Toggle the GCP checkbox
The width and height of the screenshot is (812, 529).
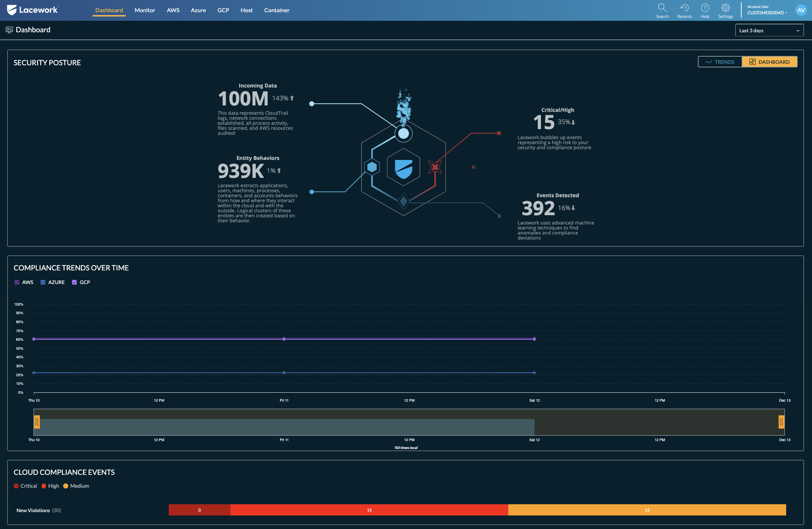(x=74, y=282)
